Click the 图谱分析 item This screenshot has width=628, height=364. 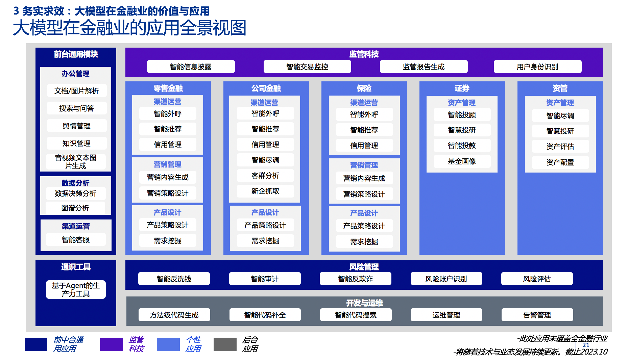(x=75, y=208)
